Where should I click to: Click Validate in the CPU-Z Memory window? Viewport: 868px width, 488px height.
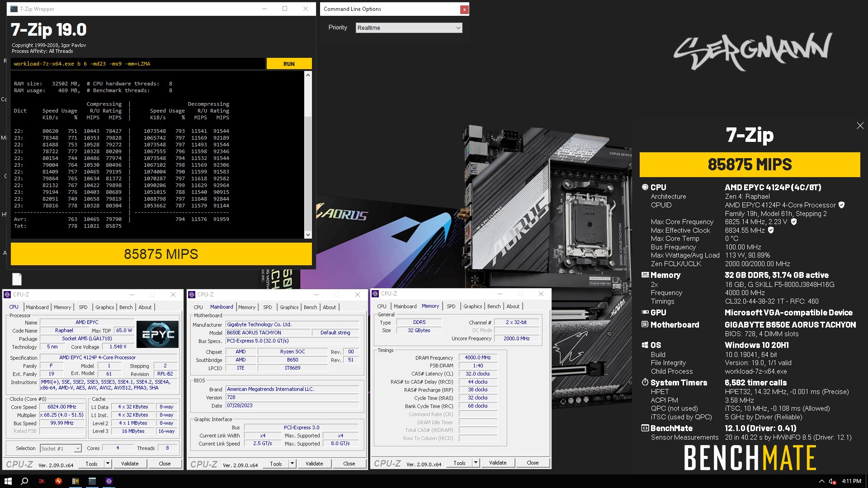click(498, 463)
